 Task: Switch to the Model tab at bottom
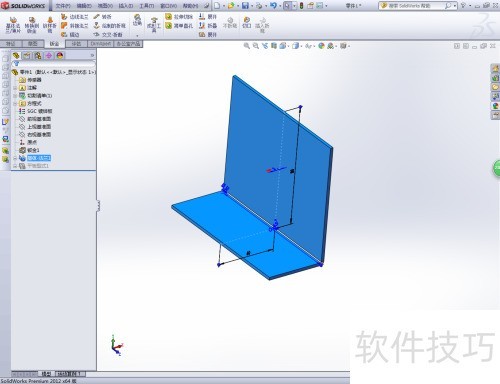click(x=46, y=374)
